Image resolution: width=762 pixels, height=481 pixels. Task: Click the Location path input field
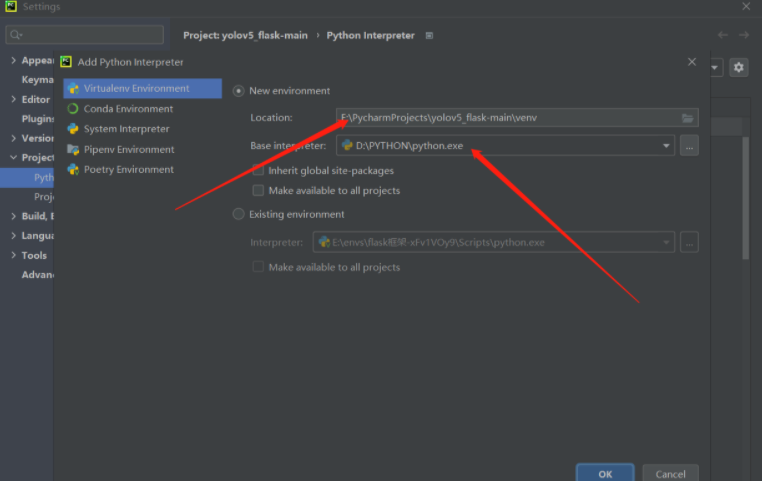click(x=517, y=118)
